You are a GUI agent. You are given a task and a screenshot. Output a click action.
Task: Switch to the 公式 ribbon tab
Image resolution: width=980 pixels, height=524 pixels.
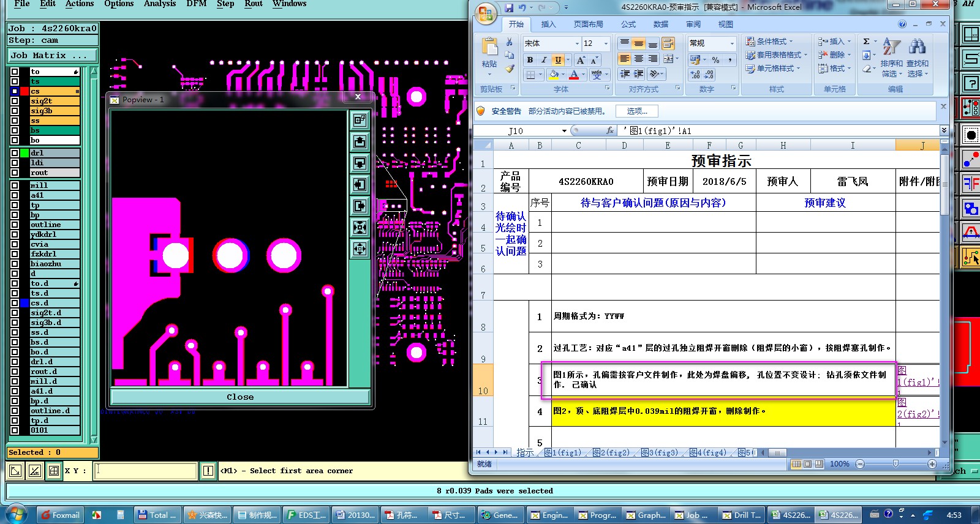click(628, 24)
